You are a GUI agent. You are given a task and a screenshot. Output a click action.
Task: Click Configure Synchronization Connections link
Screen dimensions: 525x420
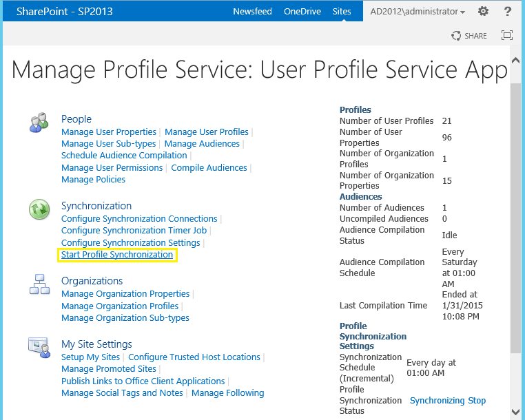pyautogui.click(x=139, y=219)
